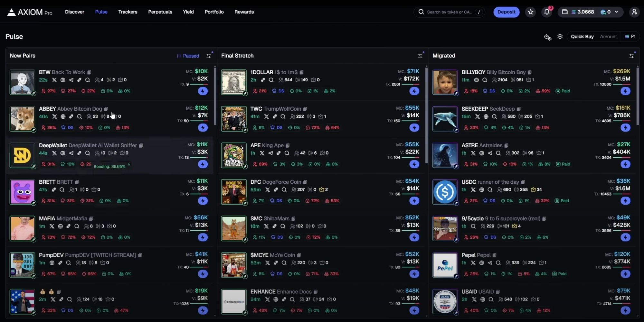Pause the New Pairs feed
The width and height of the screenshot is (644, 322).
point(188,56)
